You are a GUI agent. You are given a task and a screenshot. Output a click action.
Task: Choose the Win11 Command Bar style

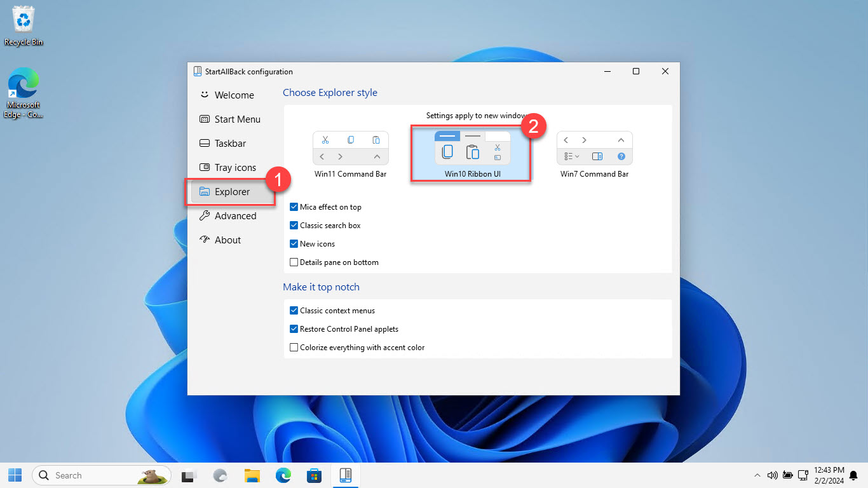[350, 154]
